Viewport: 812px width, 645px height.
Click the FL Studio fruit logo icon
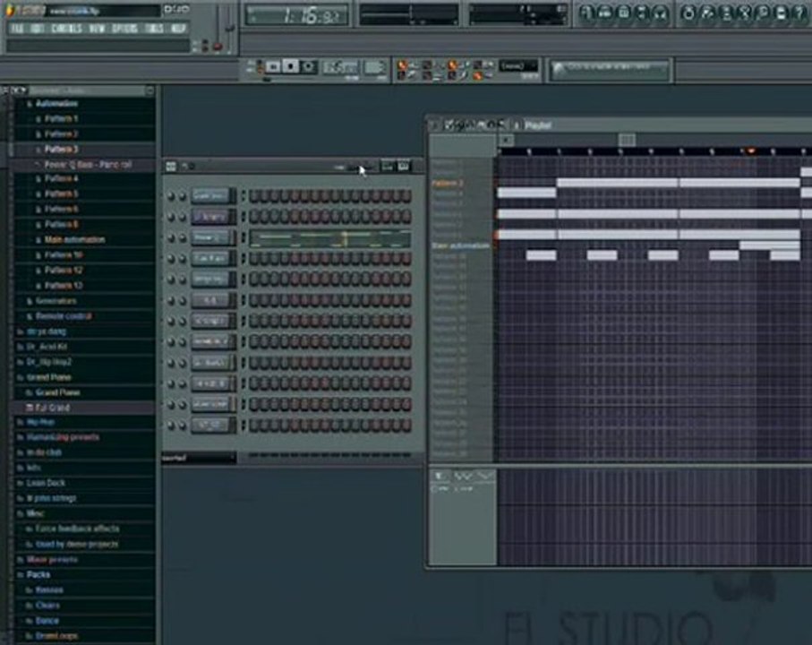[10, 10]
